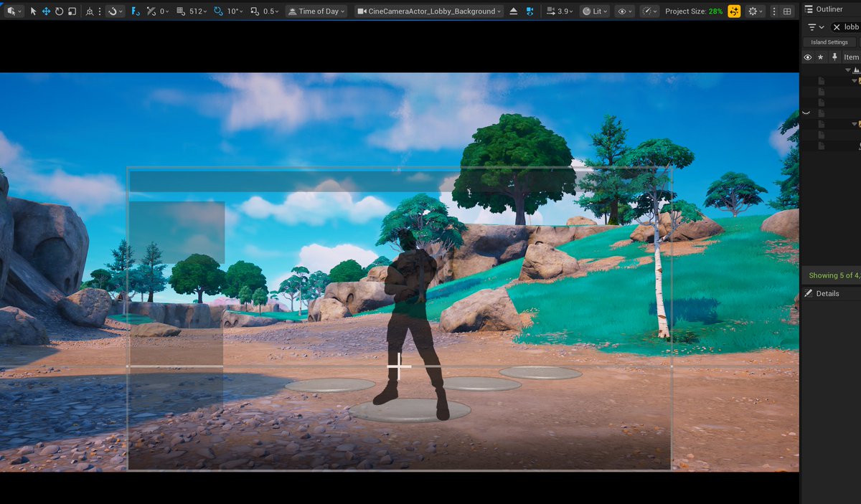Click the eject from camera icon
The width and height of the screenshot is (861, 504).
point(514,11)
